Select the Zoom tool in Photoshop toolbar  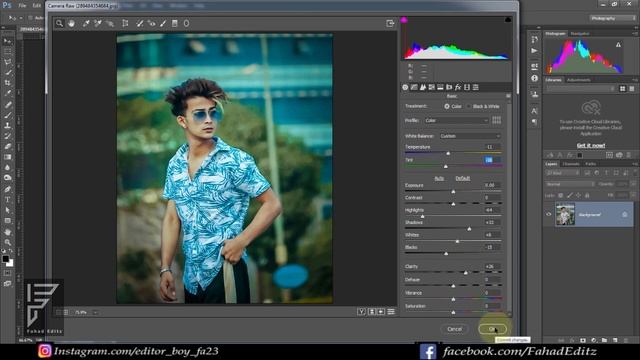(x=7, y=242)
